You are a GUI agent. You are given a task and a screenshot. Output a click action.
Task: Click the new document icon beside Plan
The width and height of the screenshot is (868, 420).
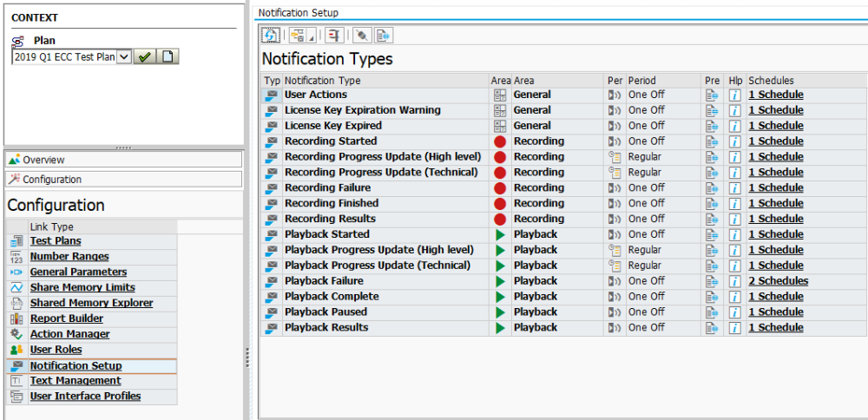coord(168,56)
